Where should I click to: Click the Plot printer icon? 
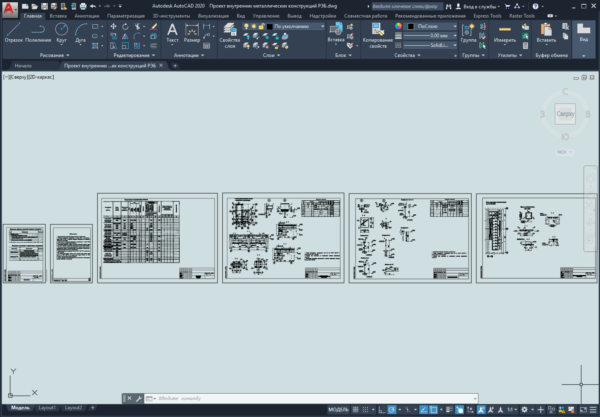tap(83, 6)
